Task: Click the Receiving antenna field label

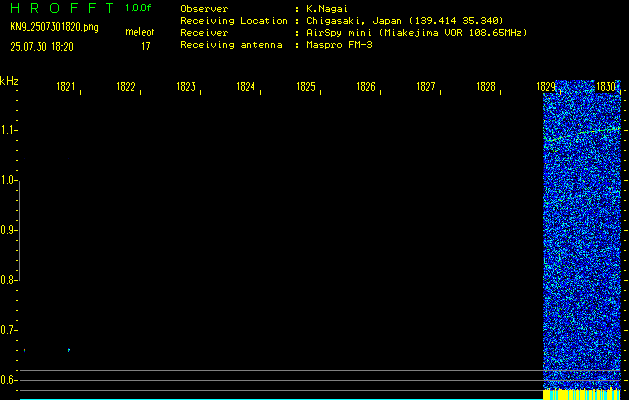Action: click(x=231, y=45)
